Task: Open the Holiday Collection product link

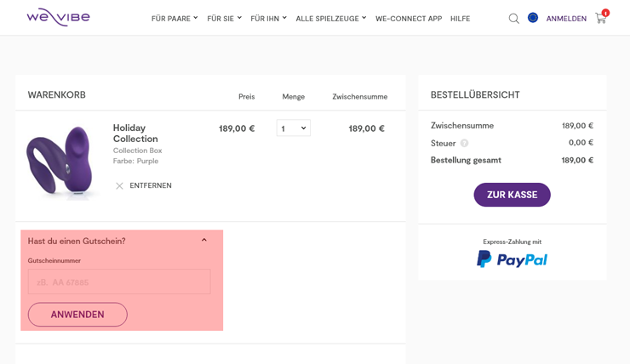Action: 135,134
